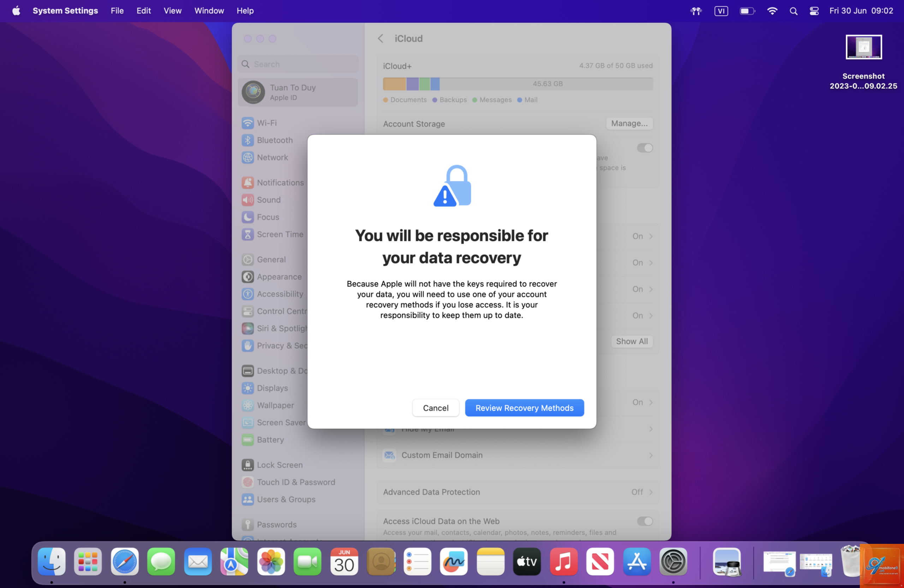Viewport: 904px width, 588px height.
Task: Open Notes app in Dock
Action: coord(490,562)
